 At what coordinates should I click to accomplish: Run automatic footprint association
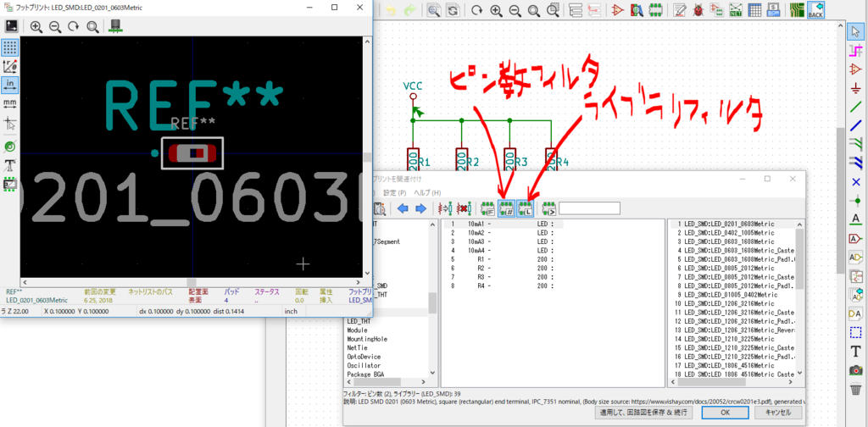pyautogui.click(x=444, y=208)
